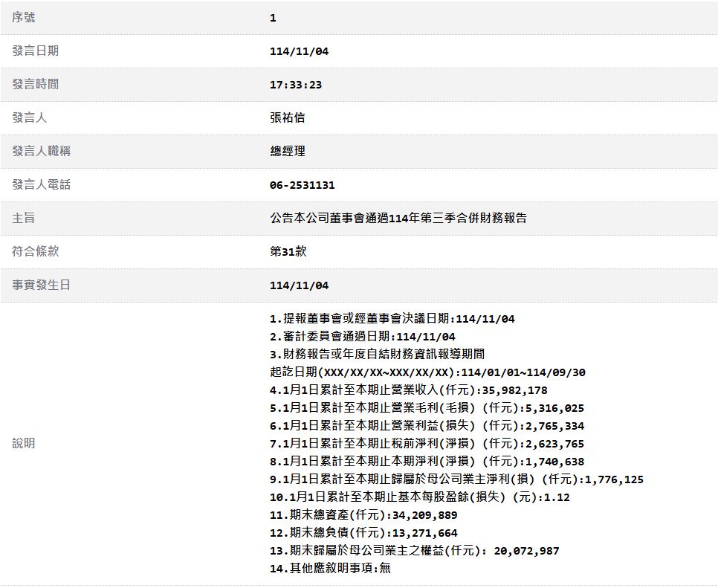
Task: Click the 序號 row label
Action: 24,18
